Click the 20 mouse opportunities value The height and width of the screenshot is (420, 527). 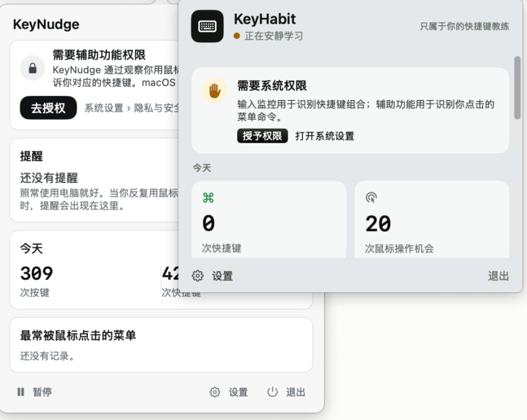point(378,224)
